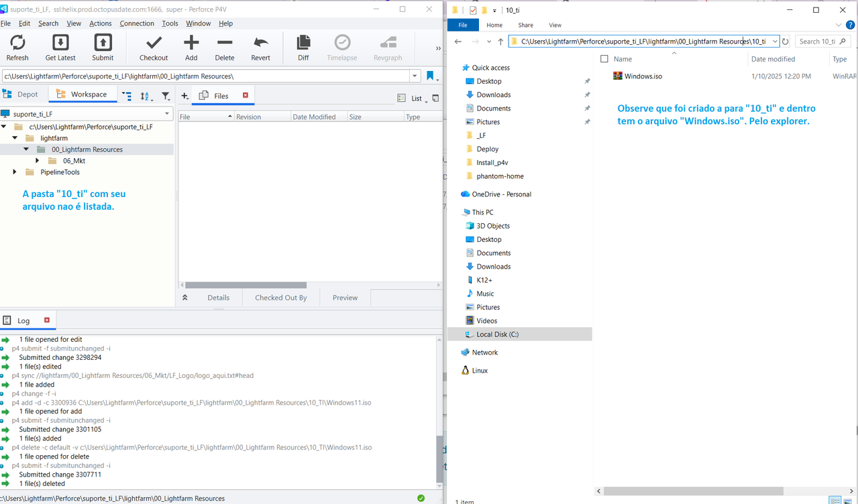Select Local Disk (C:) in Explorer sidebar

coord(497,334)
